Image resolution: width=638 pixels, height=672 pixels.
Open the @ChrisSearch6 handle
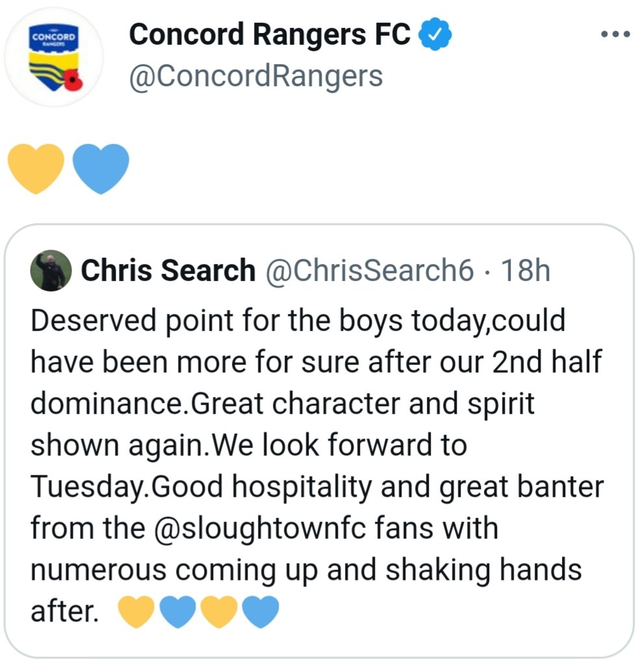(370, 271)
